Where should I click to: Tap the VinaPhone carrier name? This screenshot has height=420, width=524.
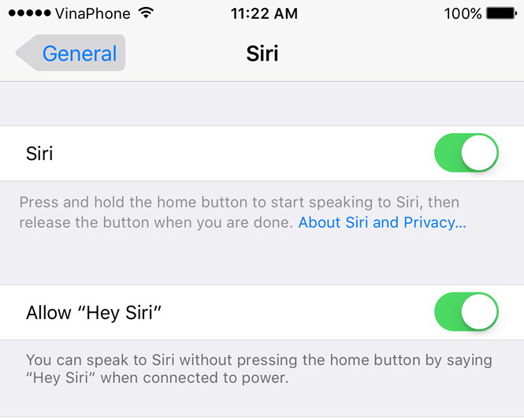(x=92, y=13)
